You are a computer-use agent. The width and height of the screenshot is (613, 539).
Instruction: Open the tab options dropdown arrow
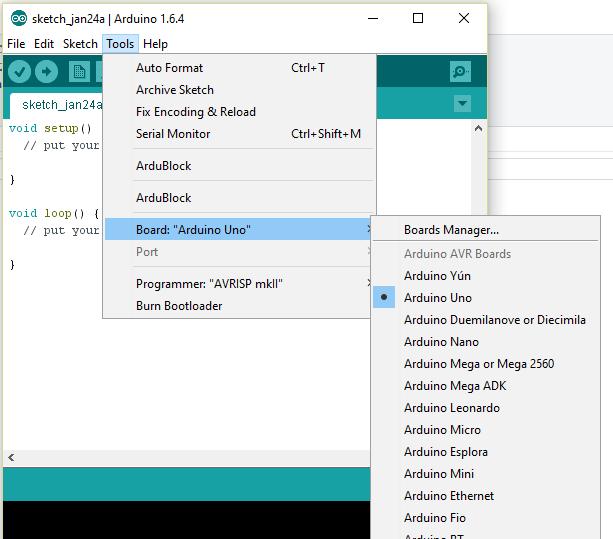point(462,104)
